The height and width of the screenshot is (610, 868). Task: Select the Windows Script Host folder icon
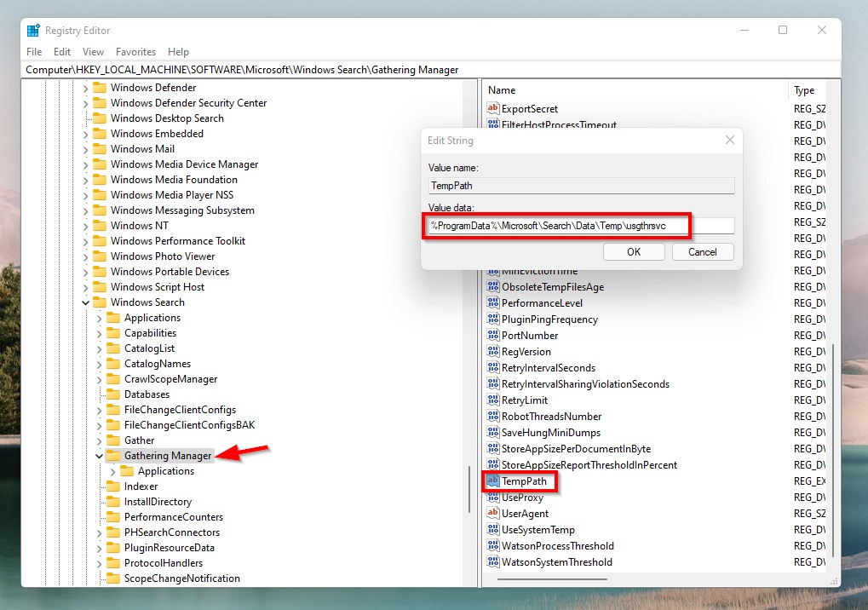click(100, 287)
